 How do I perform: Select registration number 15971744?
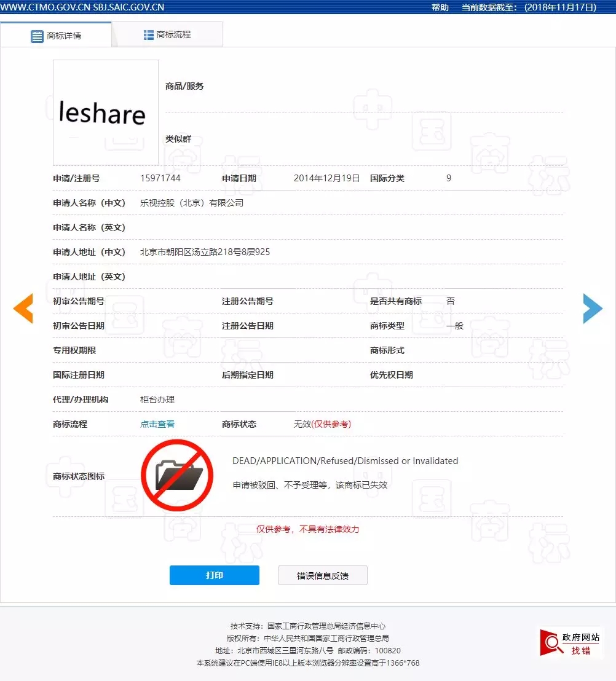[x=160, y=178]
